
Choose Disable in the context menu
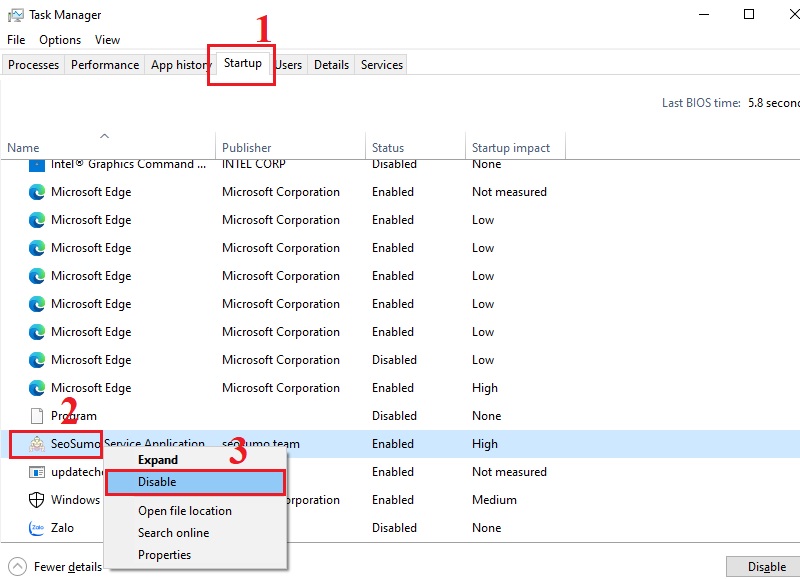coord(195,482)
